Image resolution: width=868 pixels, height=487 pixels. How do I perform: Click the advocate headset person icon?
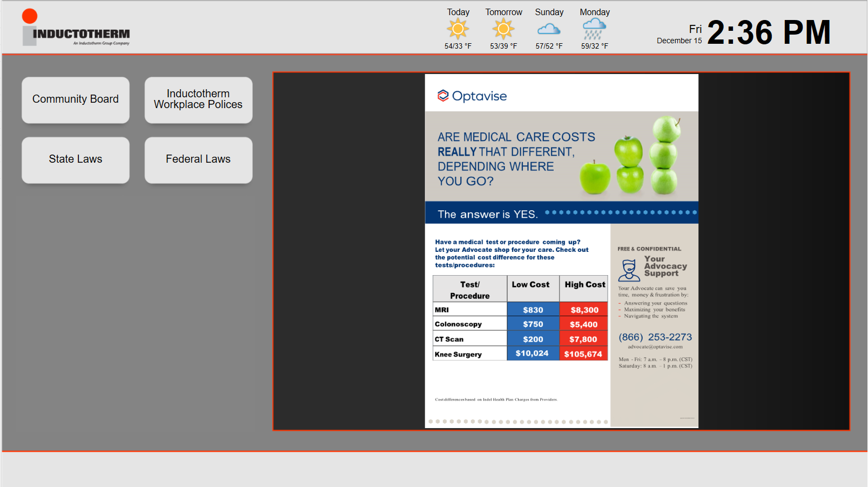pos(629,270)
